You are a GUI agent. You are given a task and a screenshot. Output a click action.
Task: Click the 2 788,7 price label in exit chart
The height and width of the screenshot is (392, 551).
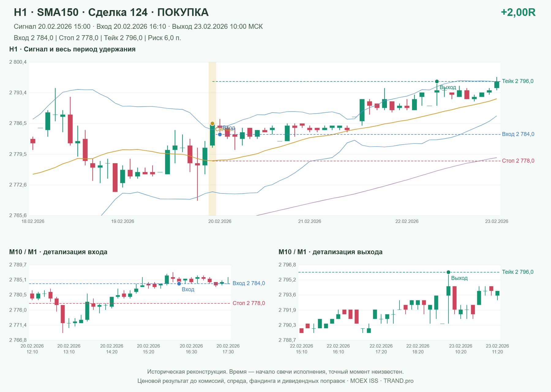click(x=287, y=340)
